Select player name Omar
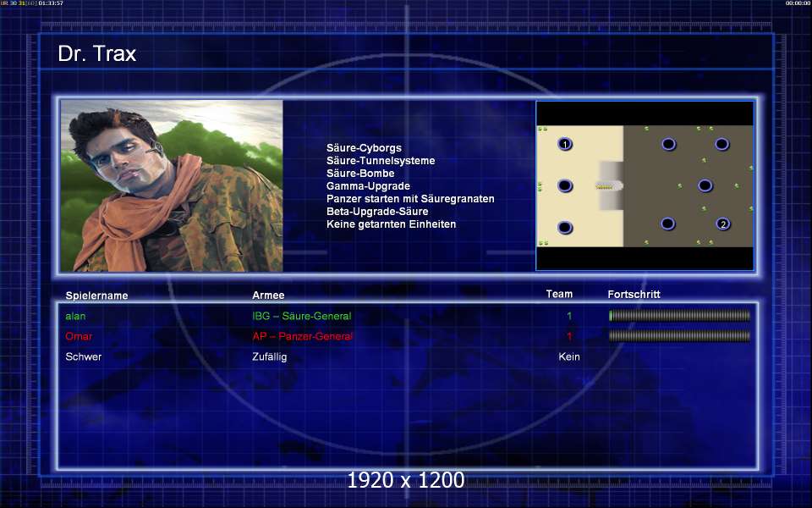The image size is (812, 508). (x=79, y=336)
